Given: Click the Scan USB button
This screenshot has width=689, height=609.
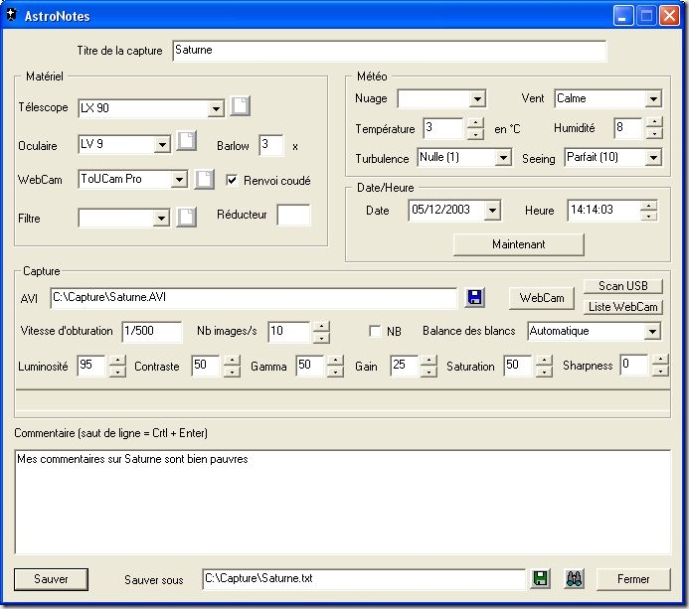Looking at the screenshot, I should [623, 287].
